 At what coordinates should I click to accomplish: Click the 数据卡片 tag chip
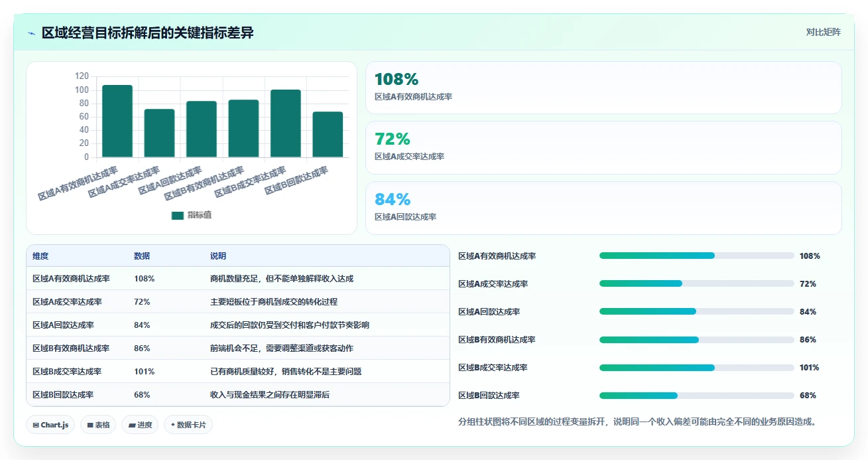point(188,425)
